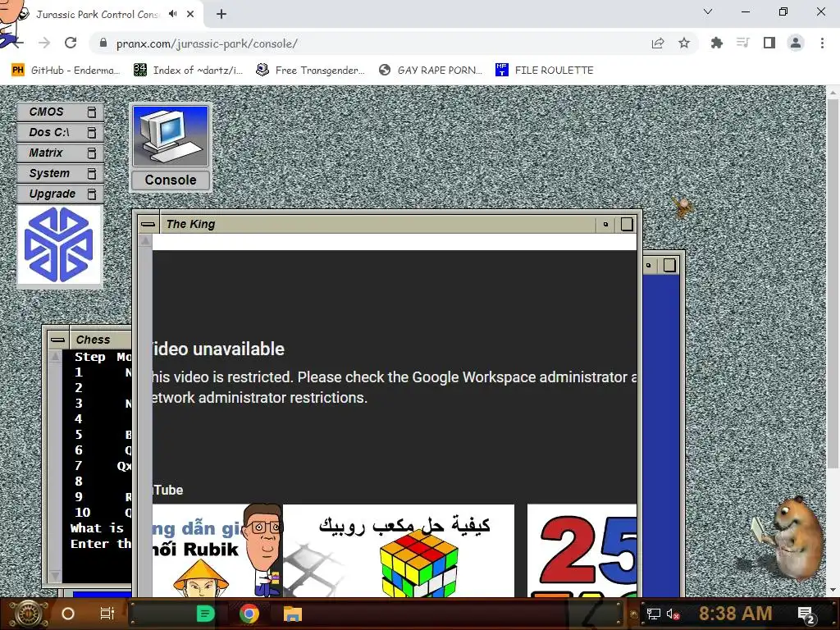The width and height of the screenshot is (840, 630).
Task: Open the Extensions puzzle icon
Action: pyautogui.click(x=716, y=43)
